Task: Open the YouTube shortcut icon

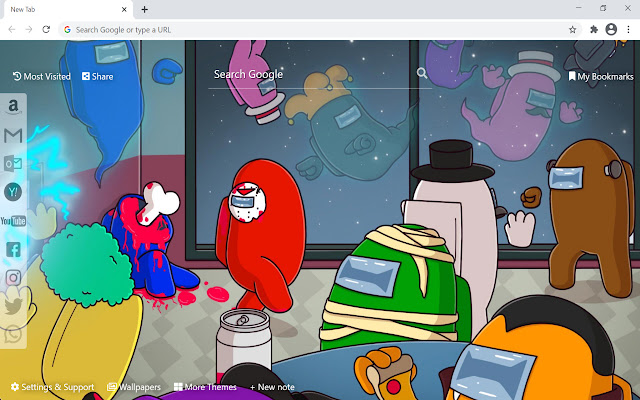Action: point(13,221)
